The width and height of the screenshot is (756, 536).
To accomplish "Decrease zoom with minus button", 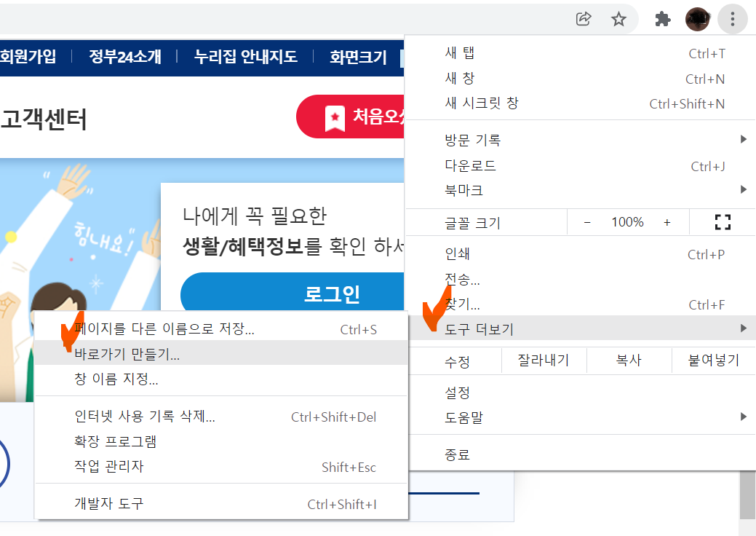I will tap(587, 222).
